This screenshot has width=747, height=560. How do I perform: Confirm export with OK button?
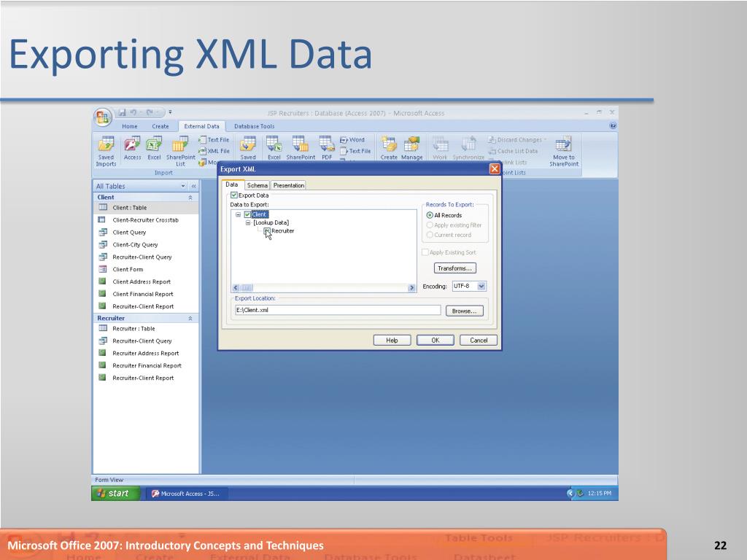tap(436, 340)
